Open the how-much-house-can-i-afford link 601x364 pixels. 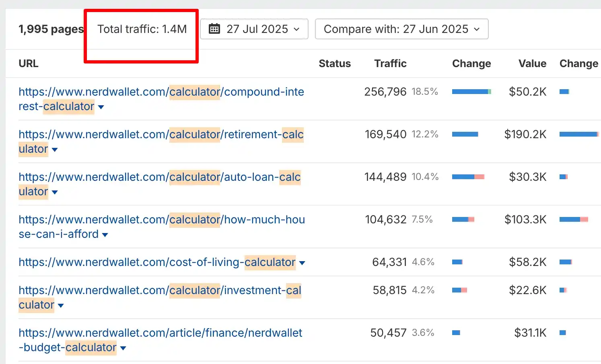[162, 227]
